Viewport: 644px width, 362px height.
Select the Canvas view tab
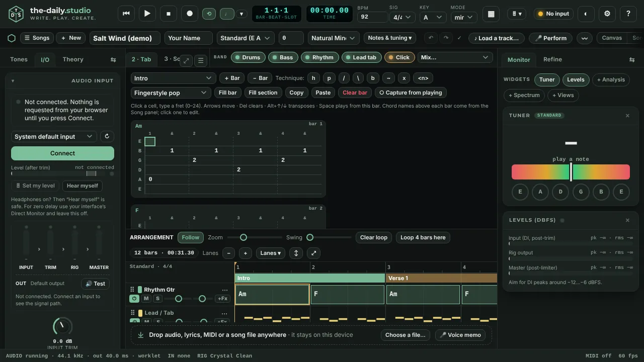point(612,38)
